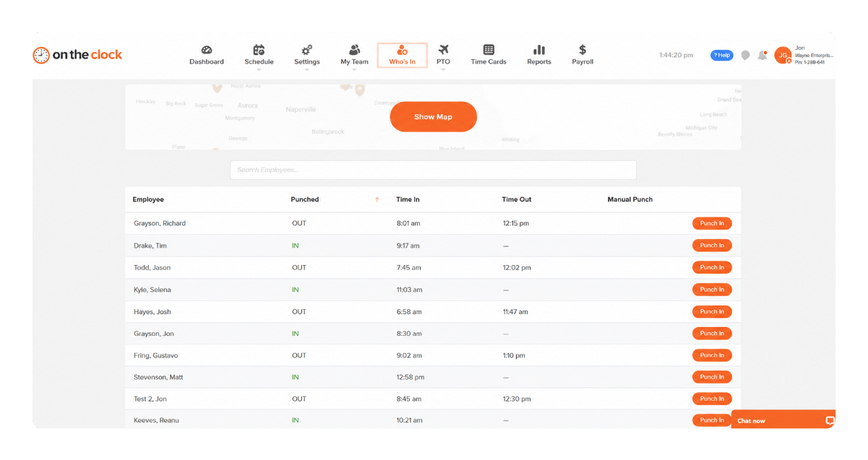Viewport: 868px width, 460px height.
Task: Open the Payroll dollar icon
Action: click(583, 50)
